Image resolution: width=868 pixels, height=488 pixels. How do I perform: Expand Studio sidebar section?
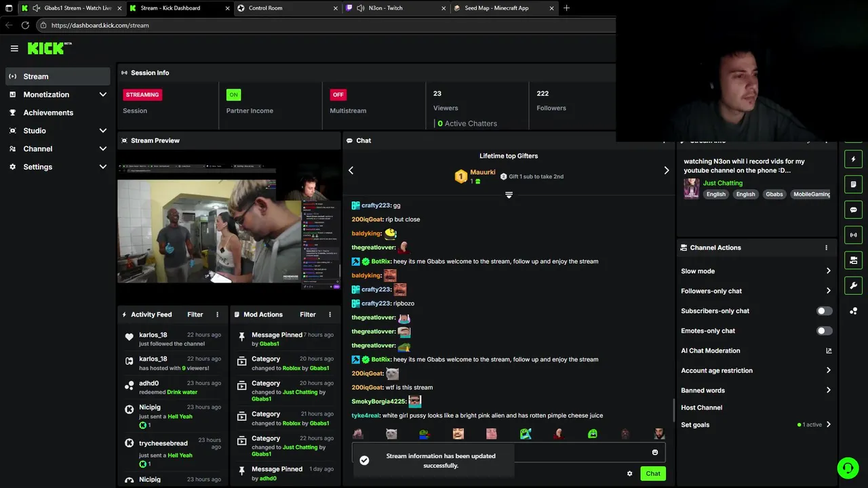coord(103,130)
